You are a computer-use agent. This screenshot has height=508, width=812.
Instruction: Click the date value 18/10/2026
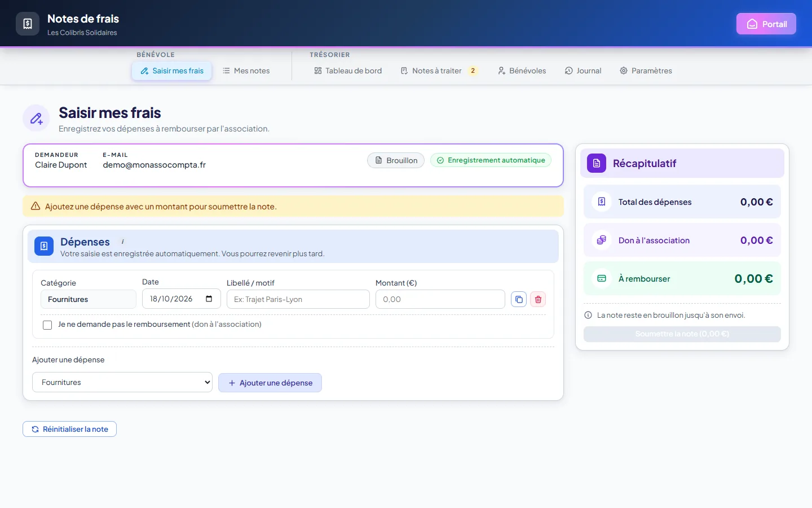[x=171, y=299]
